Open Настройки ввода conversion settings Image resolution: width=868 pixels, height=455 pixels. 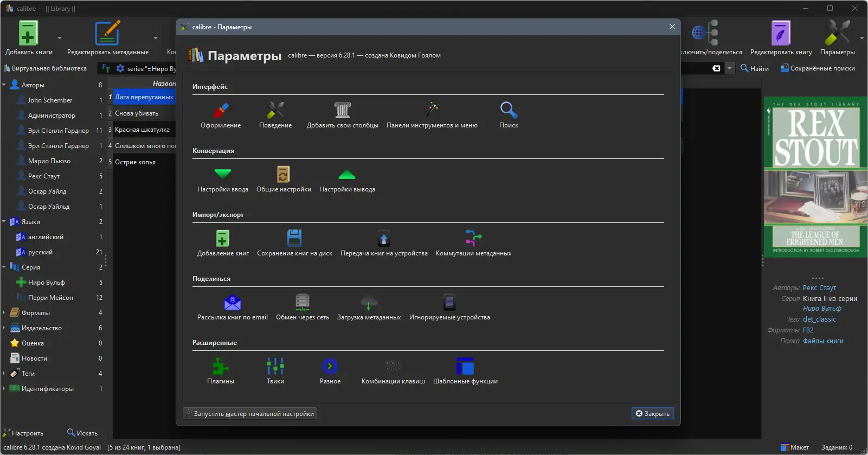coord(223,180)
